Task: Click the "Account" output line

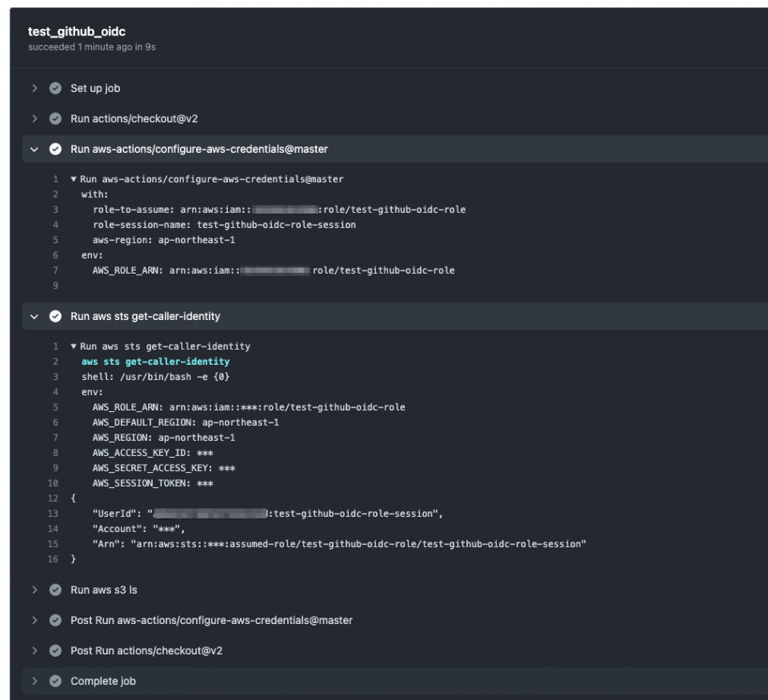Action: pos(139,529)
